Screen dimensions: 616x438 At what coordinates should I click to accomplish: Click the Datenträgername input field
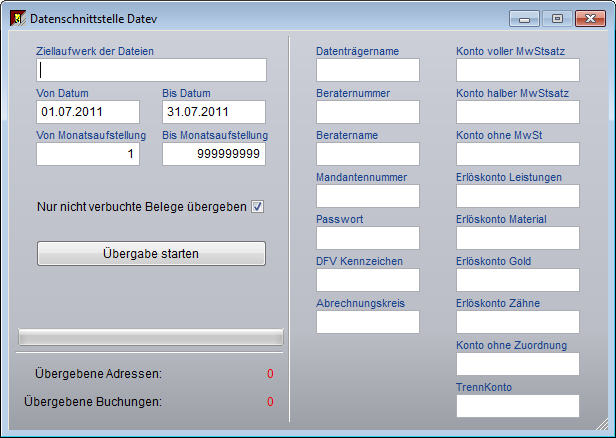[x=368, y=70]
